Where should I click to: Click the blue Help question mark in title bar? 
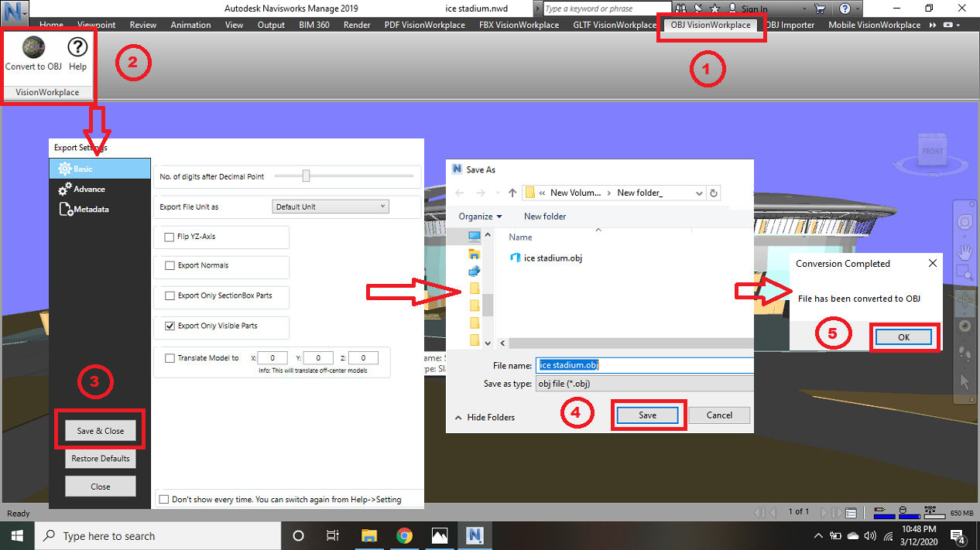845,9
